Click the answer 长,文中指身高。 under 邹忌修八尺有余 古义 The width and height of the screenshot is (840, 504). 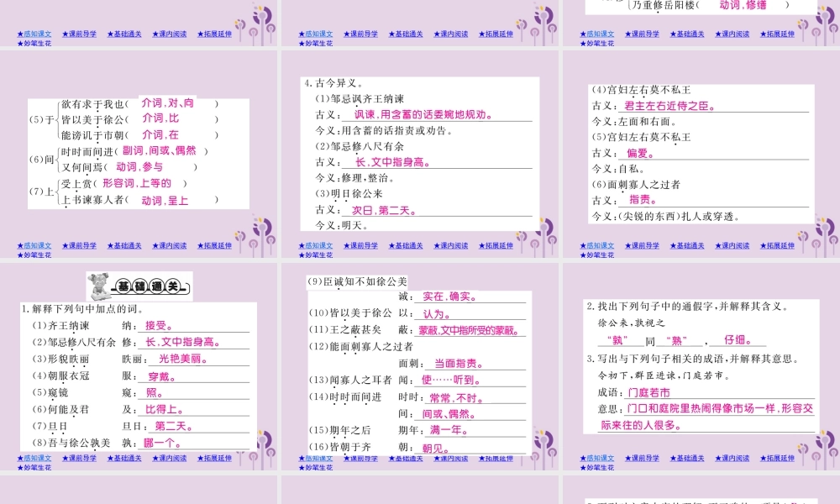coord(393,162)
